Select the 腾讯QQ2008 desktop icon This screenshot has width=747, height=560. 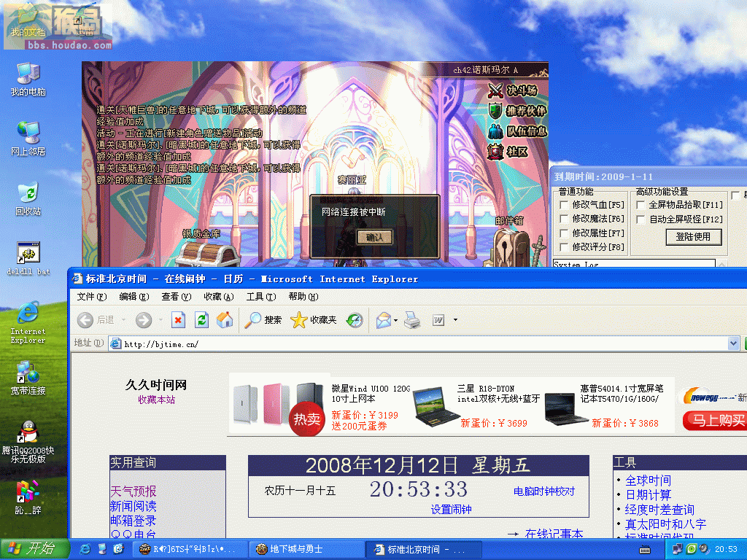28,442
